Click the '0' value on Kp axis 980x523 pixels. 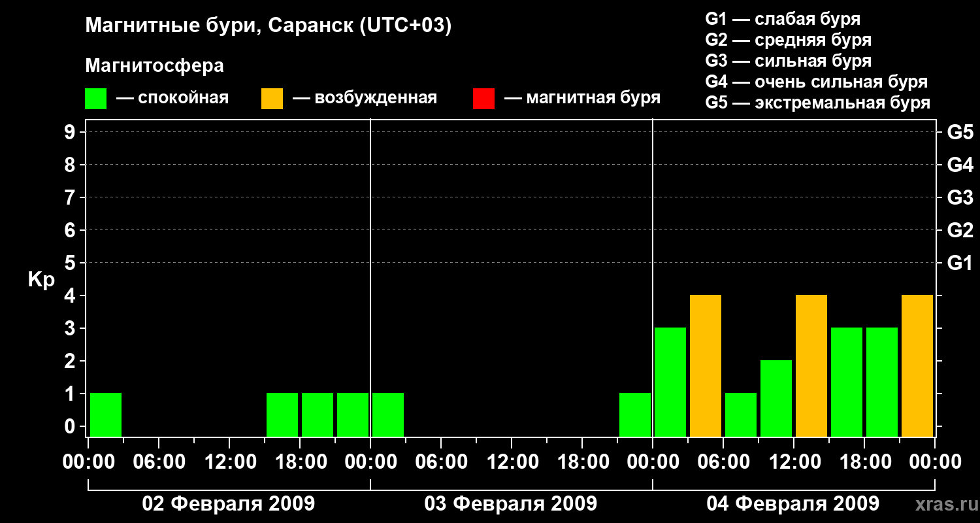pos(71,426)
